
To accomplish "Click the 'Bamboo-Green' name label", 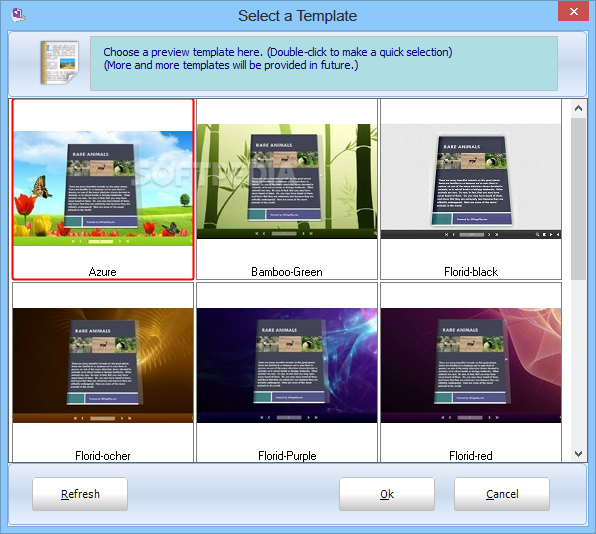I will pyautogui.click(x=287, y=272).
